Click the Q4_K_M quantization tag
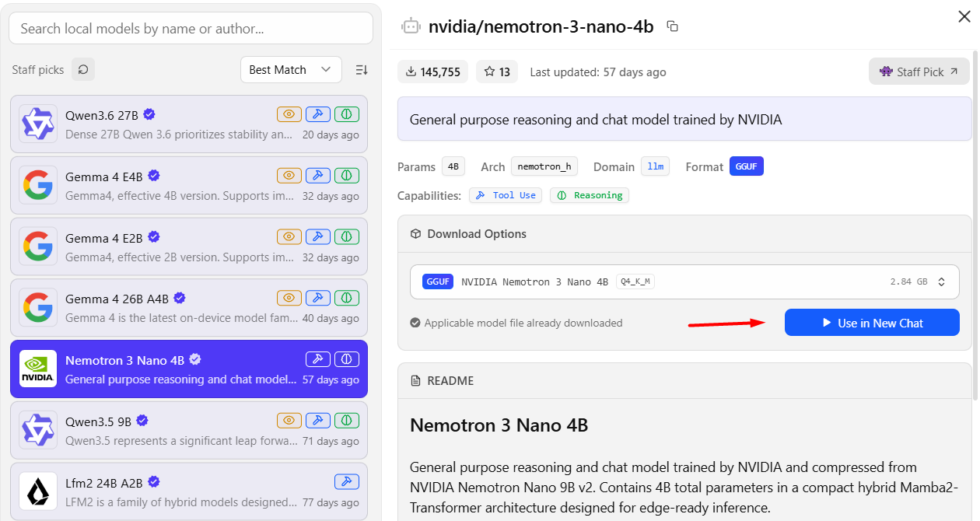Screen dimensions: 980x521 (635, 281)
